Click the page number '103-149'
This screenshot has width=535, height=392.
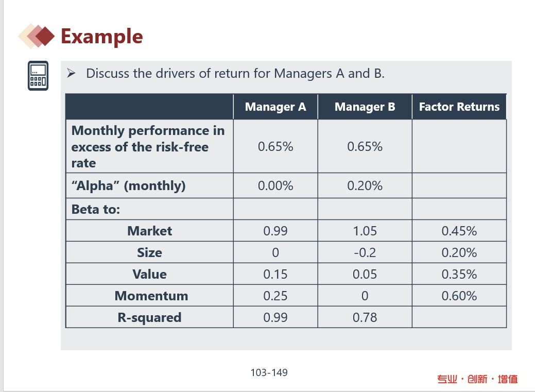pos(269,372)
